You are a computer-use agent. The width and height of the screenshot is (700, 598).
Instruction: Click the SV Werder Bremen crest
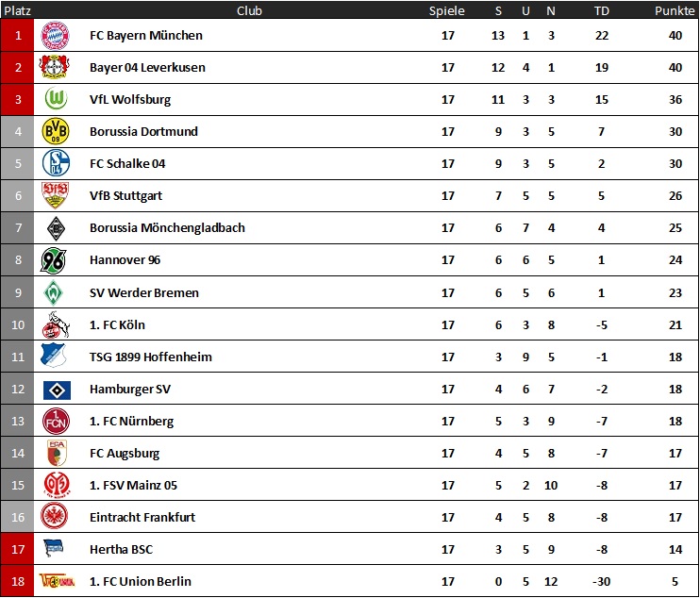[x=56, y=292]
